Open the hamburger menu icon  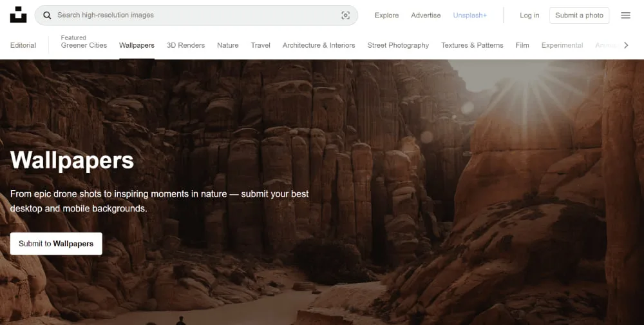pyautogui.click(x=625, y=15)
